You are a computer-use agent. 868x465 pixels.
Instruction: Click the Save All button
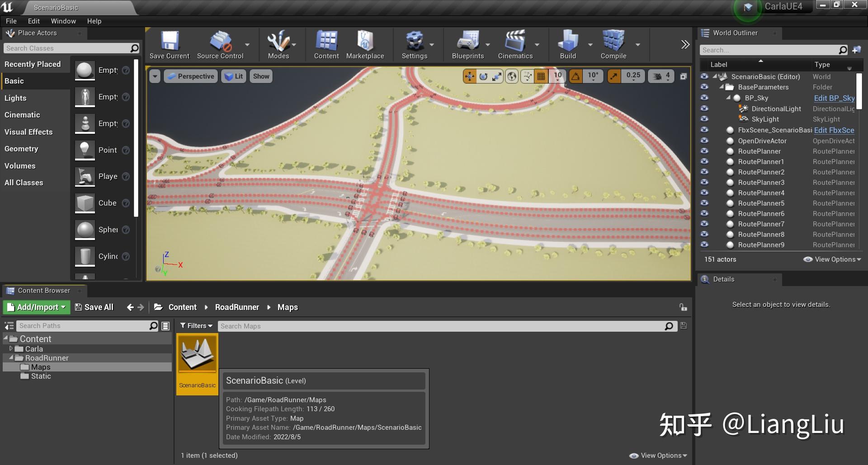pos(94,307)
